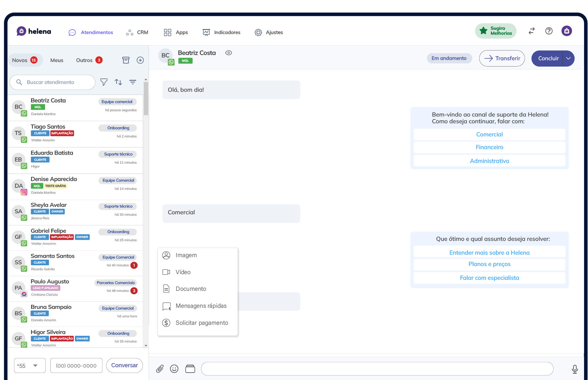Click the scrollbar up arrow
The height and width of the screenshot is (380, 588).
[146, 80]
